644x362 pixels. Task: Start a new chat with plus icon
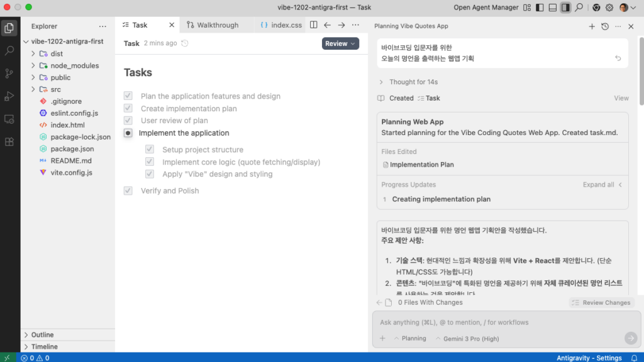(591, 26)
